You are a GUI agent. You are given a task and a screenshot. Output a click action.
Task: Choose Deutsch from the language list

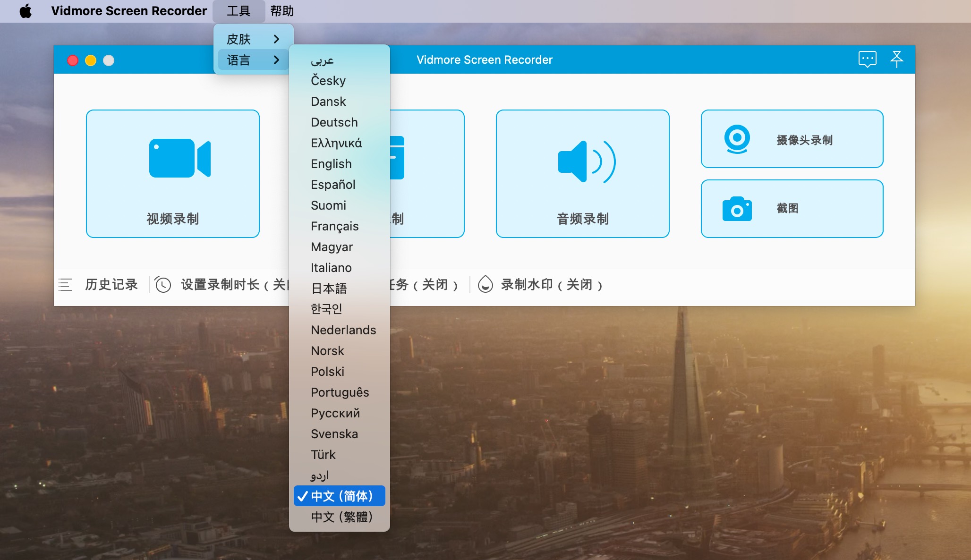click(x=334, y=122)
